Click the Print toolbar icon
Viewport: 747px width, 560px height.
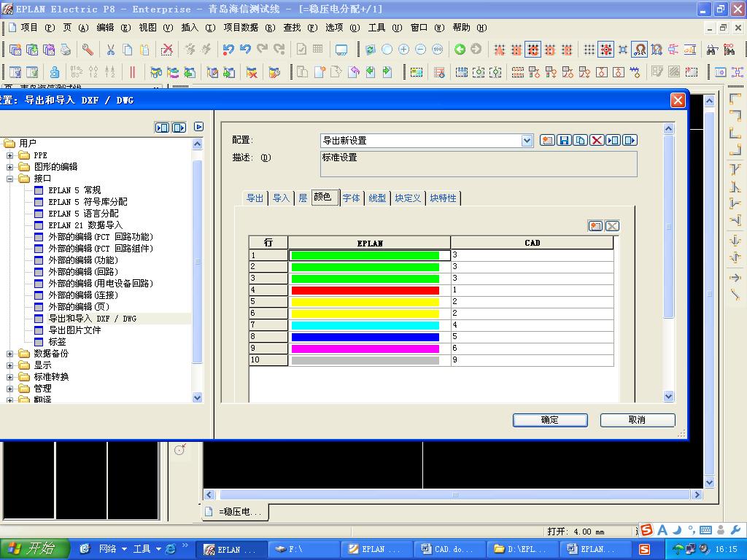point(64,49)
